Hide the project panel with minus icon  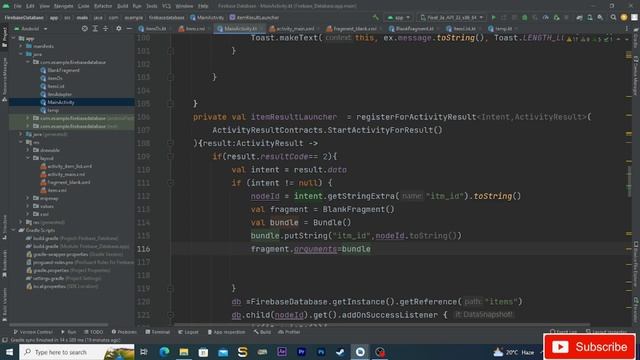pyautogui.click(x=129, y=29)
